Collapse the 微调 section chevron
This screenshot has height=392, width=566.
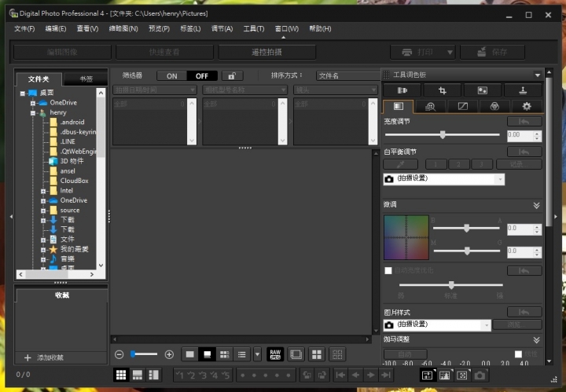pos(536,205)
